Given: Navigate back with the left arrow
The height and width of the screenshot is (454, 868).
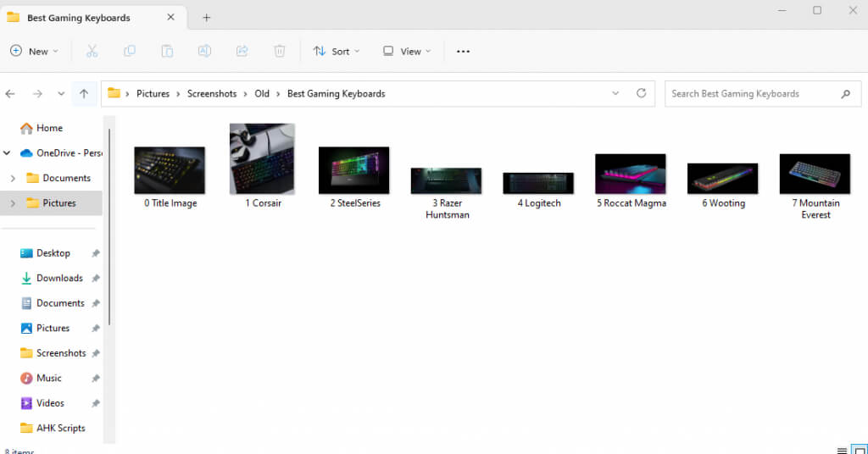Looking at the screenshot, I should [x=10, y=93].
